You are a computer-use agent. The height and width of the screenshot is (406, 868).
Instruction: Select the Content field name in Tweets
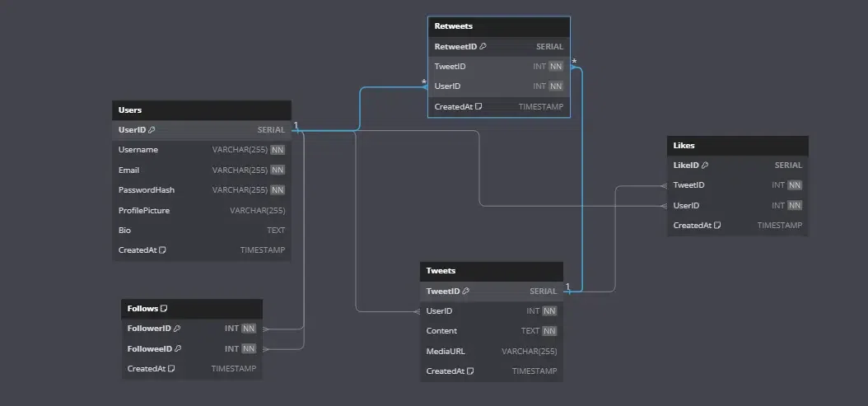click(441, 331)
